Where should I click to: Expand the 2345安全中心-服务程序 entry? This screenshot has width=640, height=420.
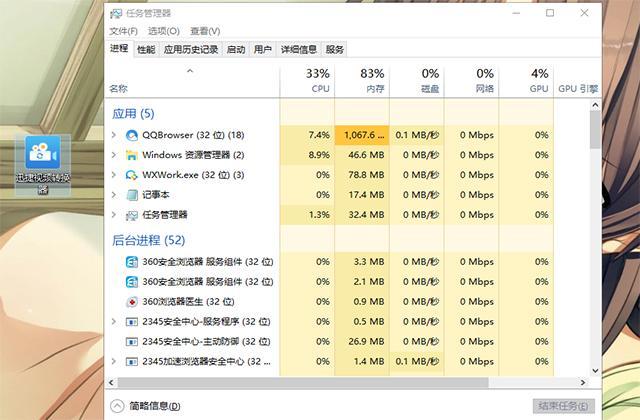pos(114,322)
